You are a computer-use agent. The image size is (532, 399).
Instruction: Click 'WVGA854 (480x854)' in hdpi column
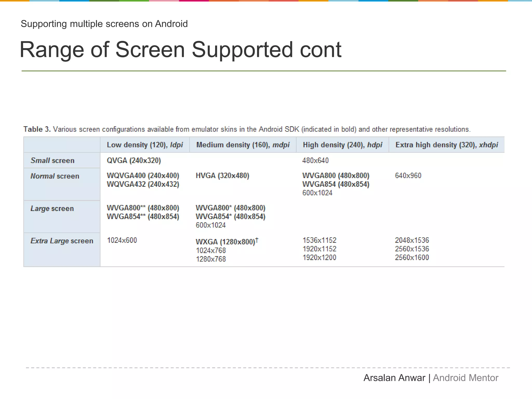tap(336, 184)
